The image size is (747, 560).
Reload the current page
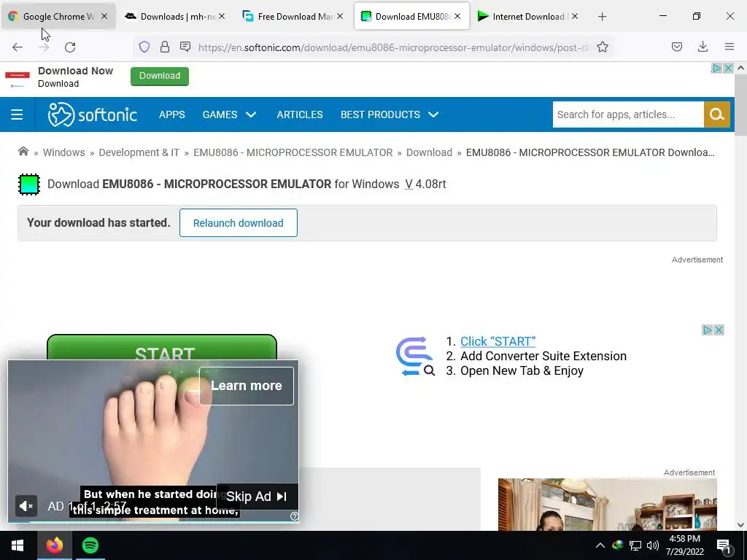[70, 47]
